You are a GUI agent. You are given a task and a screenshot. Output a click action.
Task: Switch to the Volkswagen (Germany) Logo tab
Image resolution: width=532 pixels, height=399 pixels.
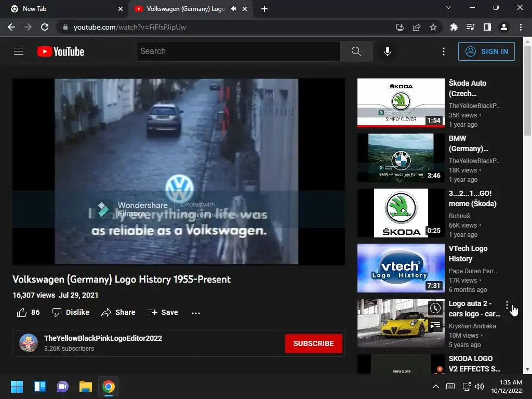coord(185,9)
